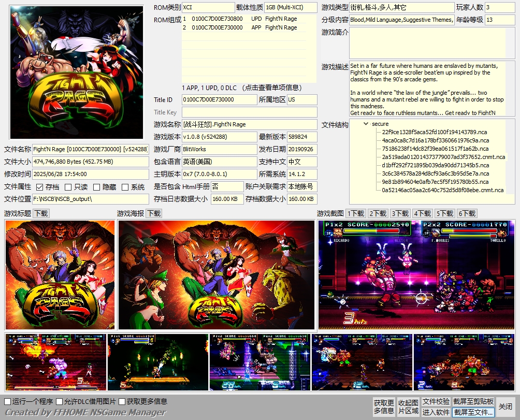Screen dimensions: 520x420
Task: Select the 2a519ada...cnmt.nca file entry
Action: pyautogui.click(x=443, y=157)
